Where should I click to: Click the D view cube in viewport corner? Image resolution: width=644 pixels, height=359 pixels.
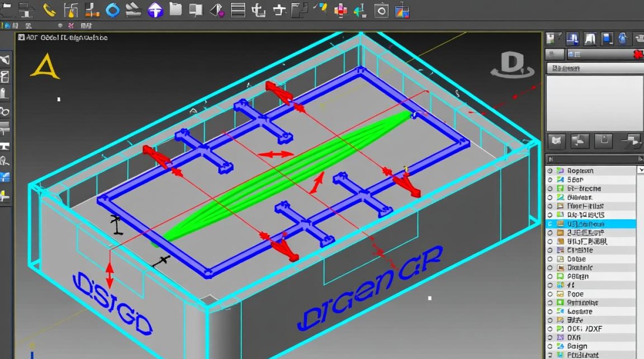pos(512,66)
